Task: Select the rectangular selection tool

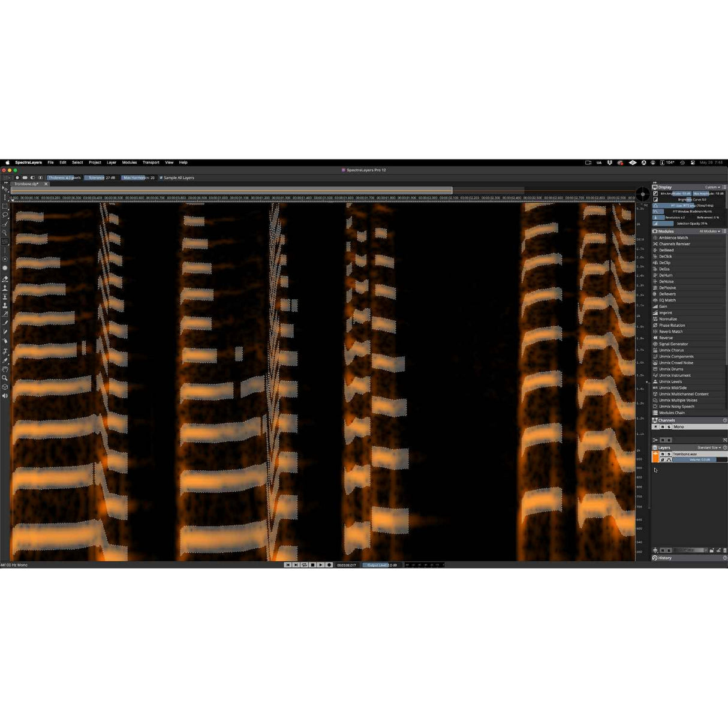Action: click(x=5, y=204)
